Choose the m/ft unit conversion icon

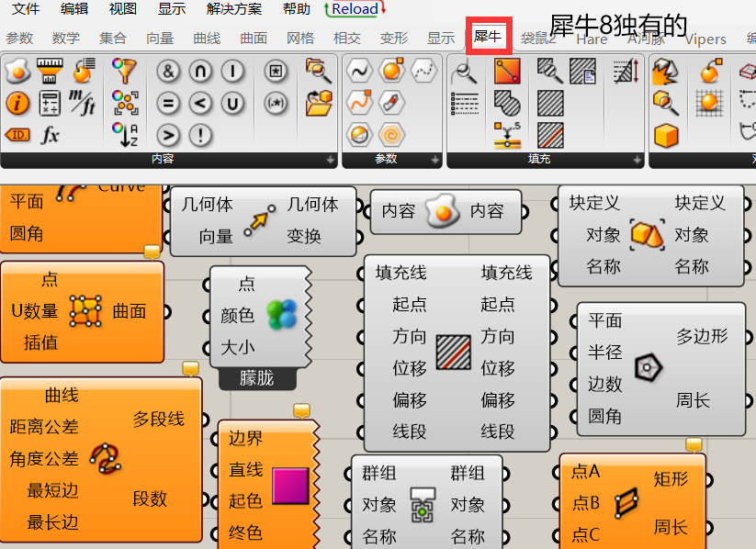click(82, 103)
